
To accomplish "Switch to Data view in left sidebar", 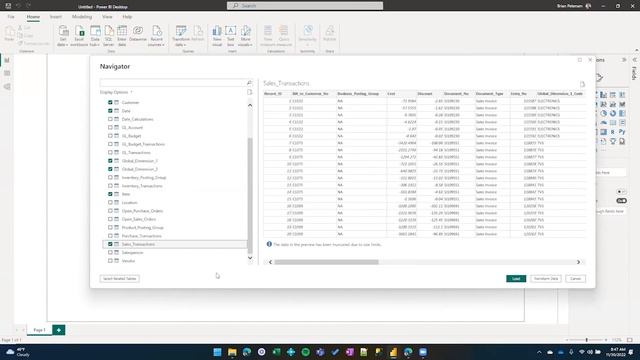I will 7,73.
